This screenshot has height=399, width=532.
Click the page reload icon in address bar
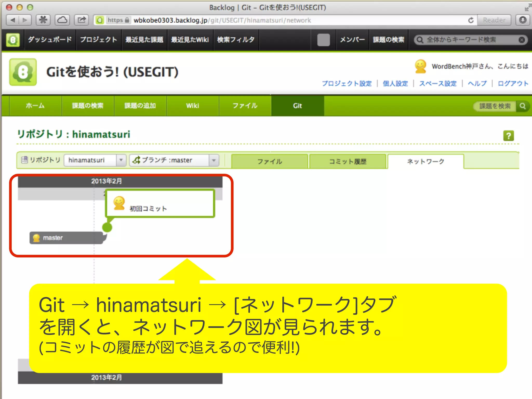tap(471, 20)
